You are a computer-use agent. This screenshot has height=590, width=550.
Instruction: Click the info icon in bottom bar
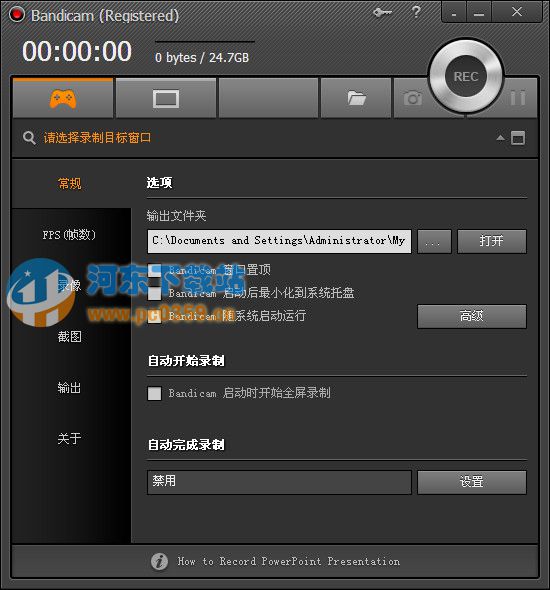pos(160,562)
